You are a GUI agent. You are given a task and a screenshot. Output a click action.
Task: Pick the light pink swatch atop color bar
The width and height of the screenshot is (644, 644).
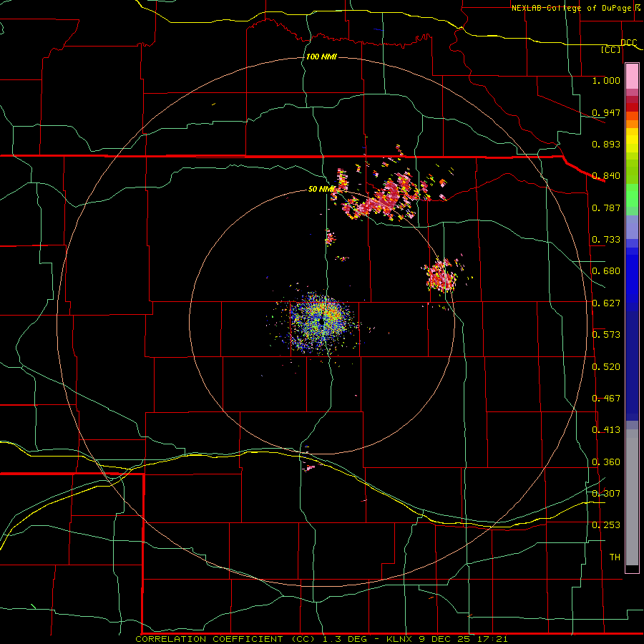(x=632, y=77)
